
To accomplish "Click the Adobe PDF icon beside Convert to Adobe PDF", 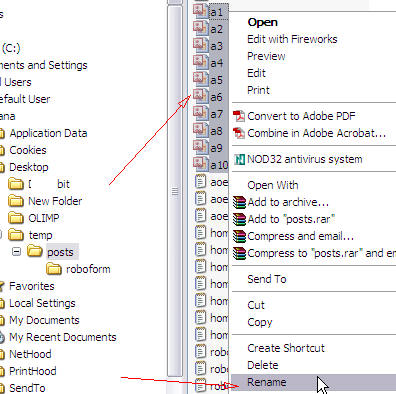I will click(x=239, y=116).
